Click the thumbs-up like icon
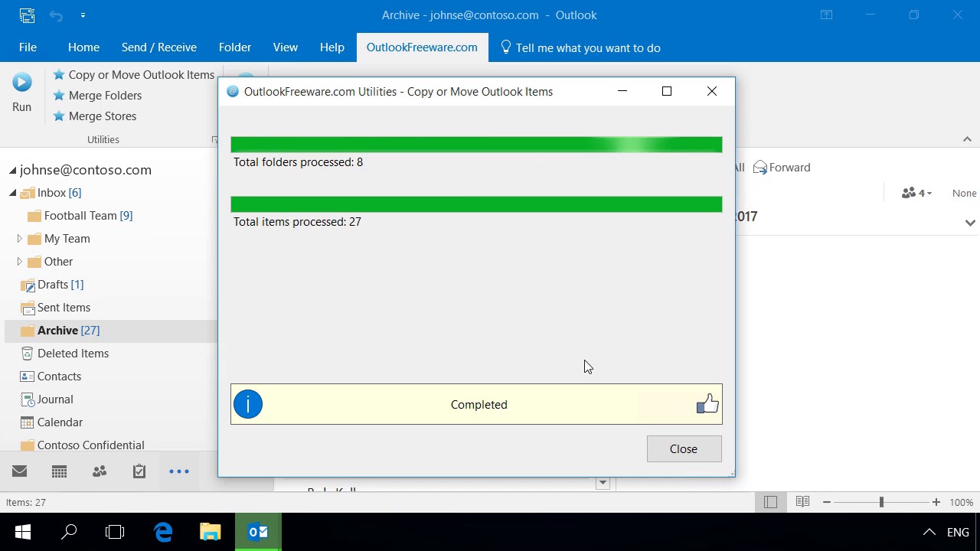980x551 pixels. 707,404
